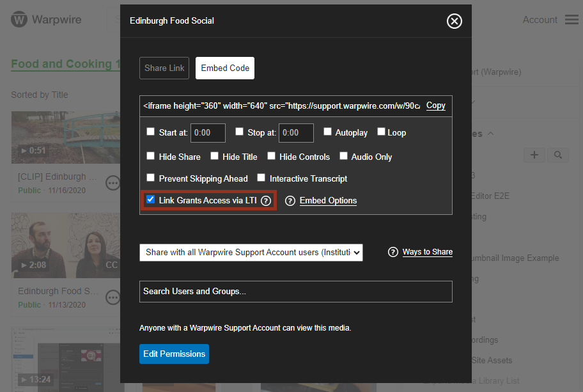Viewport: 583px width, 392px height.
Task: Copy the iframe embed code
Action: [x=435, y=106]
